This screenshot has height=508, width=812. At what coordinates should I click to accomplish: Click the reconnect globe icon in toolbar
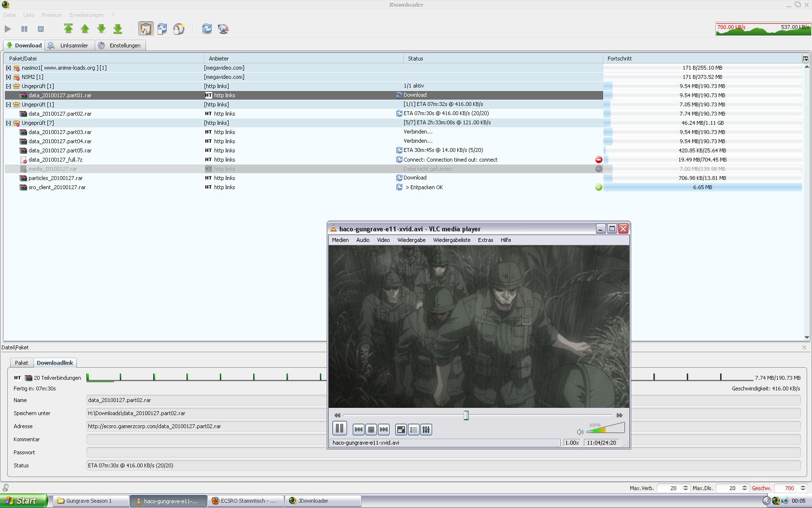point(223,29)
